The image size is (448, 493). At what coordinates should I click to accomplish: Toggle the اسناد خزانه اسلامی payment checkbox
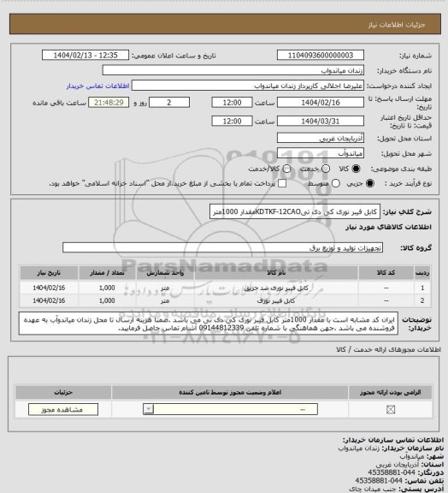click(282, 183)
